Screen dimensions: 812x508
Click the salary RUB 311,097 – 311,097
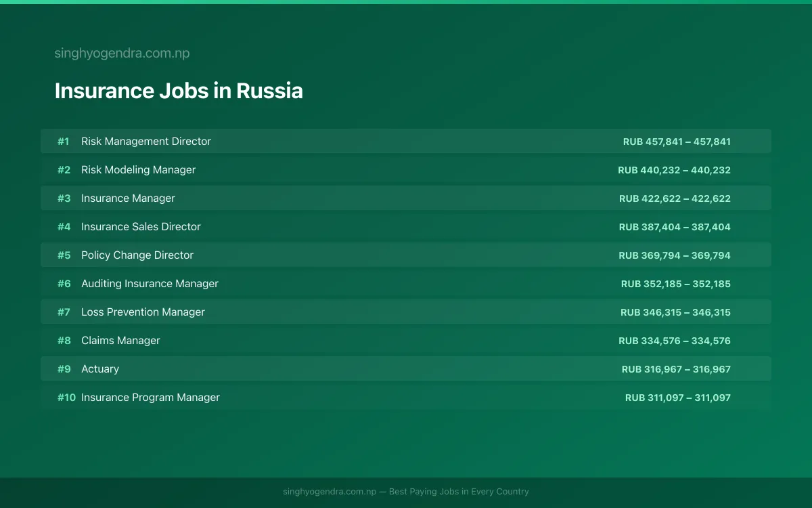coord(678,398)
